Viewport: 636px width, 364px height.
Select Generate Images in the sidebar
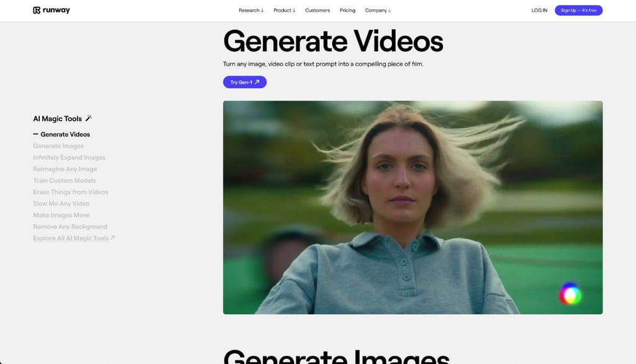pos(58,146)
